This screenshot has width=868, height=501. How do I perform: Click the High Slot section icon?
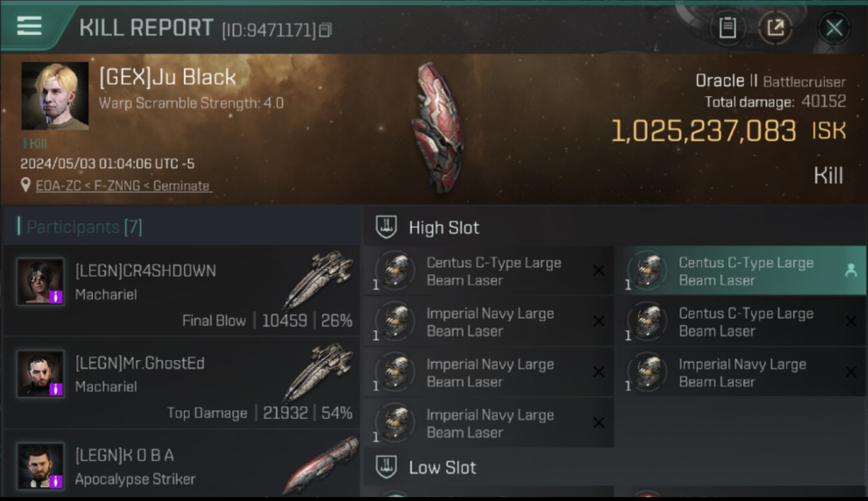tap(386, 227)
